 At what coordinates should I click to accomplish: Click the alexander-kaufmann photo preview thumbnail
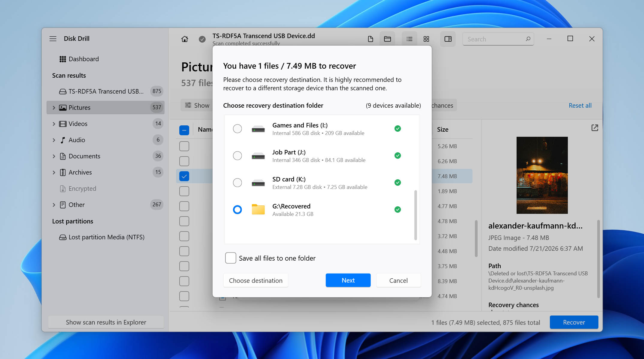pos(542,175)
